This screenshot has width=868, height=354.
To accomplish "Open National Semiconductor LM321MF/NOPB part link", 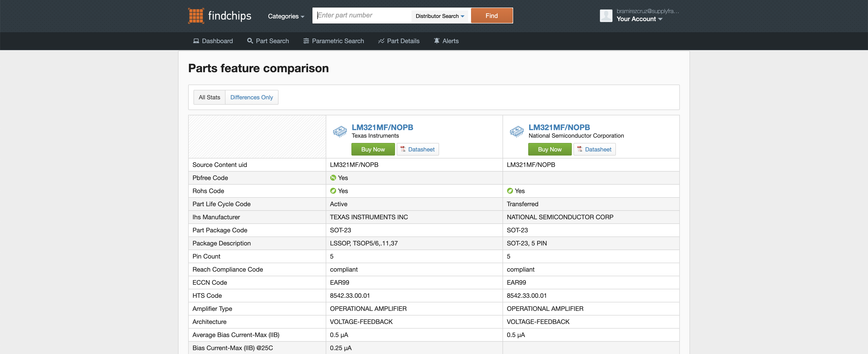I will (x=559, y=127).
